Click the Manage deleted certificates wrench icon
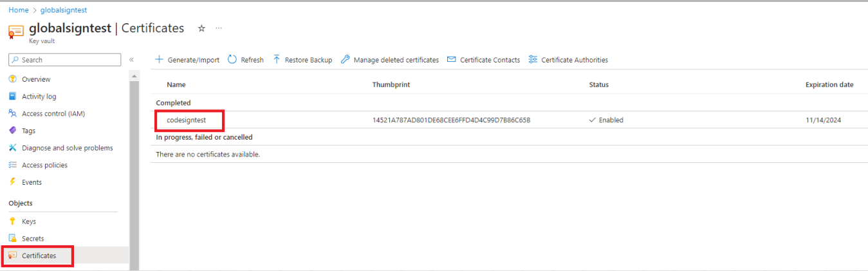 pos(346,60)
